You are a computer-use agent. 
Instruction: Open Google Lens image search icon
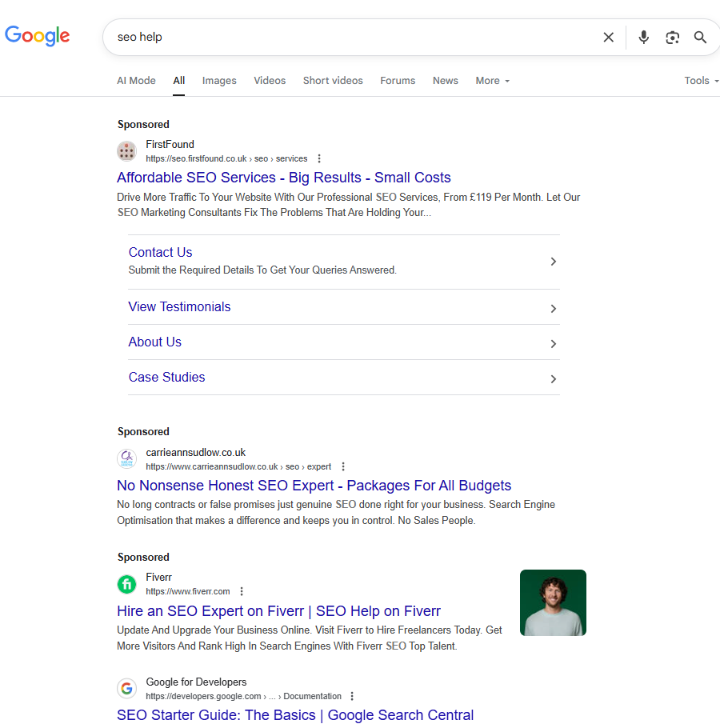672,37
